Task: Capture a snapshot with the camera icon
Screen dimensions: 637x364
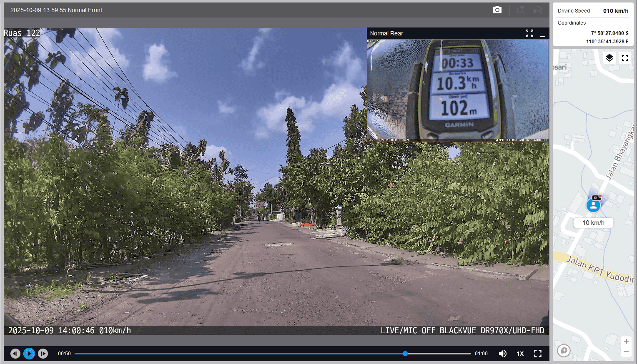Action: (497, 10)
